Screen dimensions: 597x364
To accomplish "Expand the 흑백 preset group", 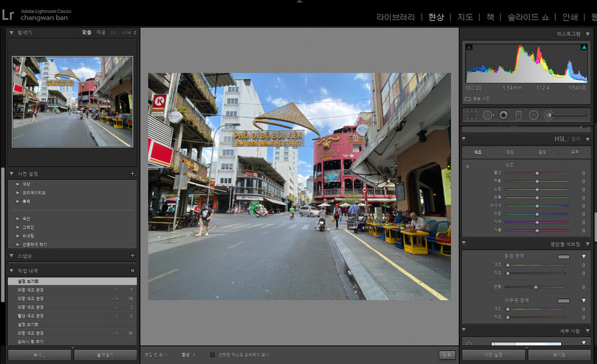I will 17,201.
